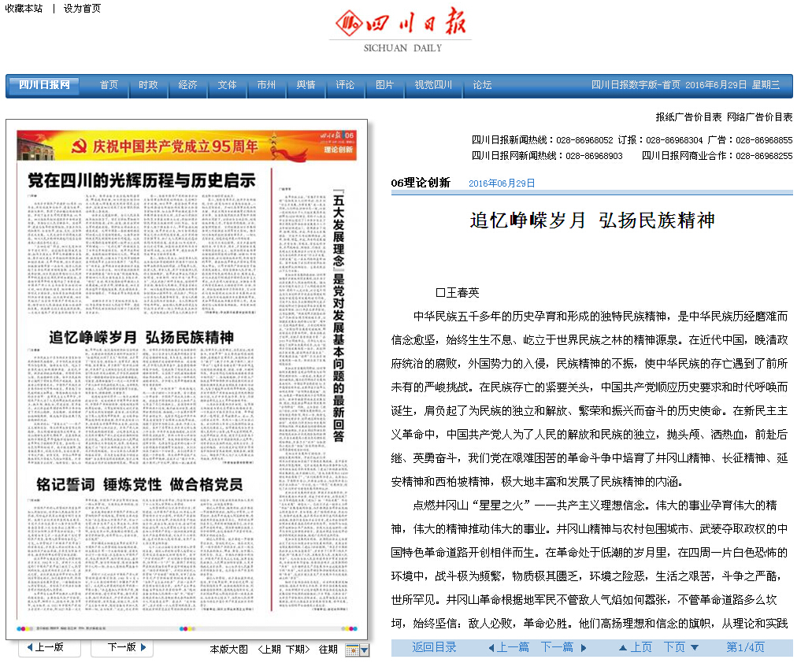Open 视觉四川 section
Viewport: 812px width, 663px height.
point(433,85)
